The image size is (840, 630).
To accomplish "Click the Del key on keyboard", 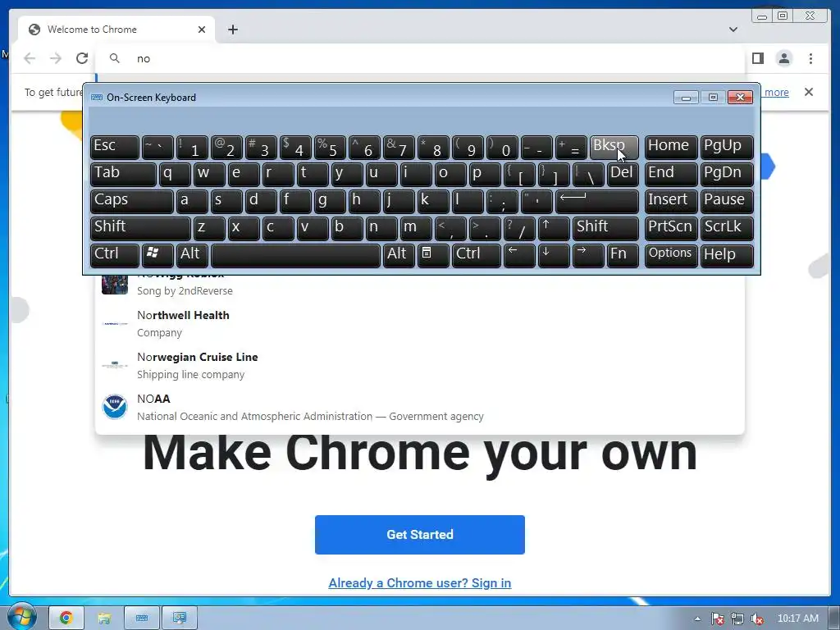I will point(623,175).
